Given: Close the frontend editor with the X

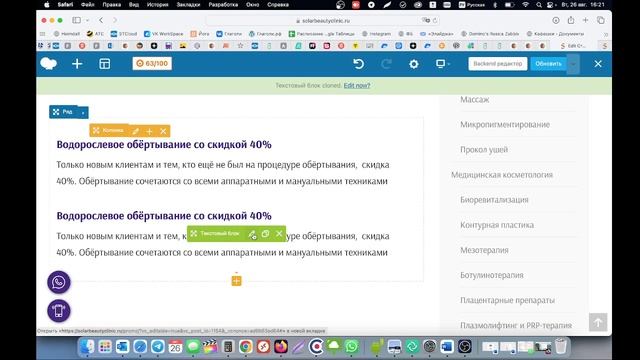Looking at the screenshot, I should tap(598, 64).
